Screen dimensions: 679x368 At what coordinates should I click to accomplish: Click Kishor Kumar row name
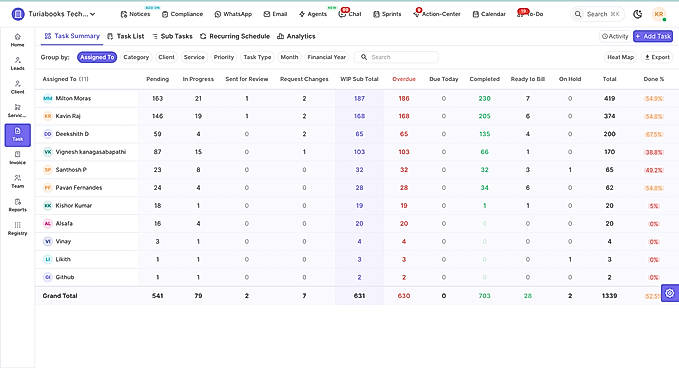[x=74, y=206]
